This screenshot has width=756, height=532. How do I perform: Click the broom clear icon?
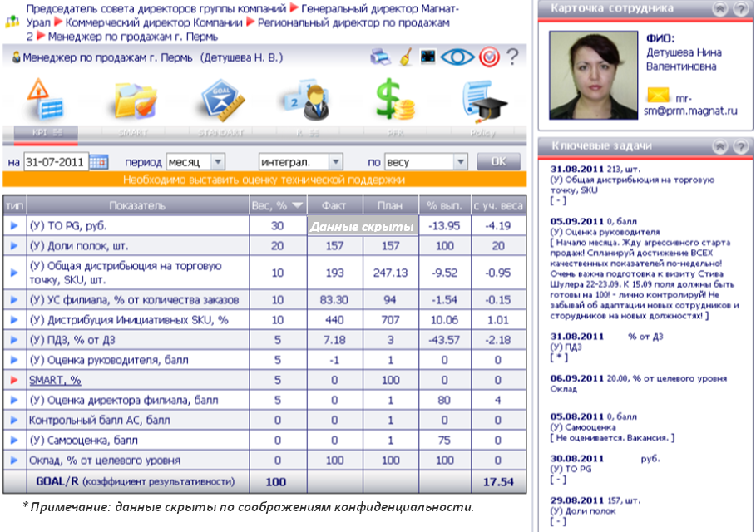[407, 57]
